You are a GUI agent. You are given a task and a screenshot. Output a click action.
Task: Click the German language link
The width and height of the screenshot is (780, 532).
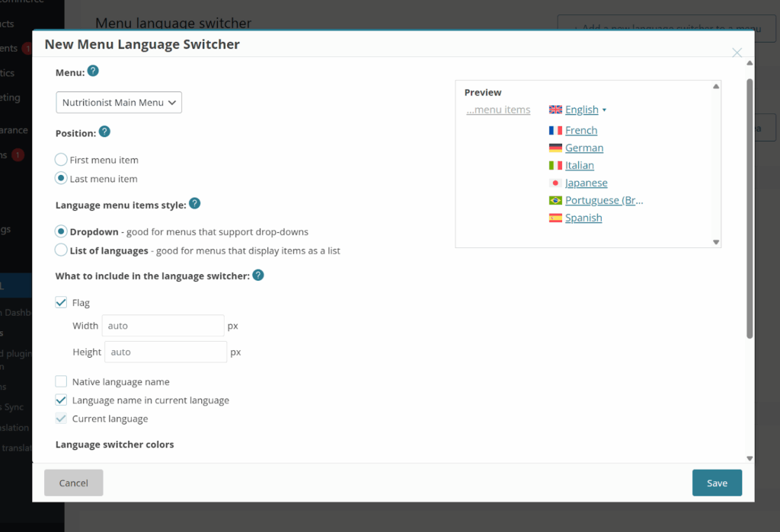(583, 147)
